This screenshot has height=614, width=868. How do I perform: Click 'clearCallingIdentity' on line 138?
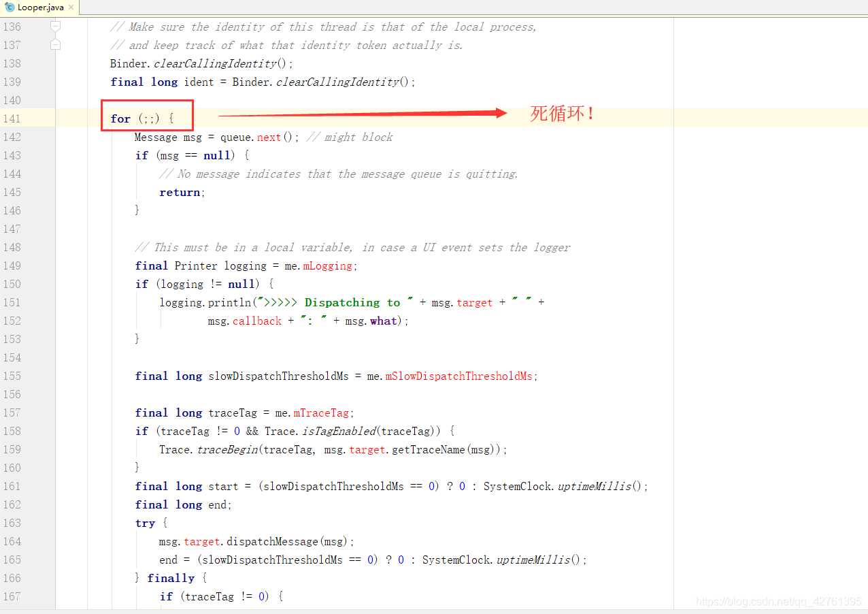215,63
